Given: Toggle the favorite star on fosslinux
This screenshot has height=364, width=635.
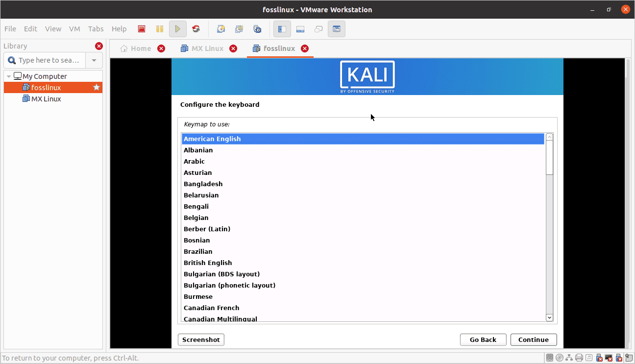Looking at the screenshot, I should click(97, 88).
